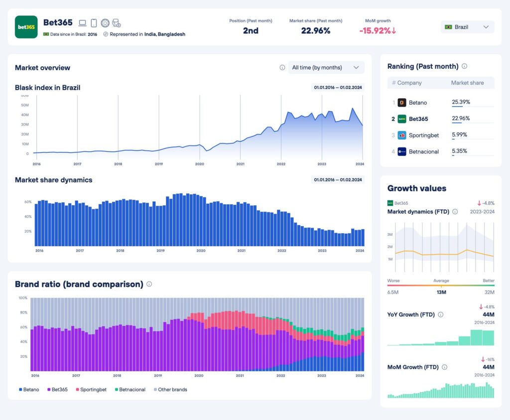Click the header market share value 22.96%
Screen dimensions: 510x420
(315, 30)
